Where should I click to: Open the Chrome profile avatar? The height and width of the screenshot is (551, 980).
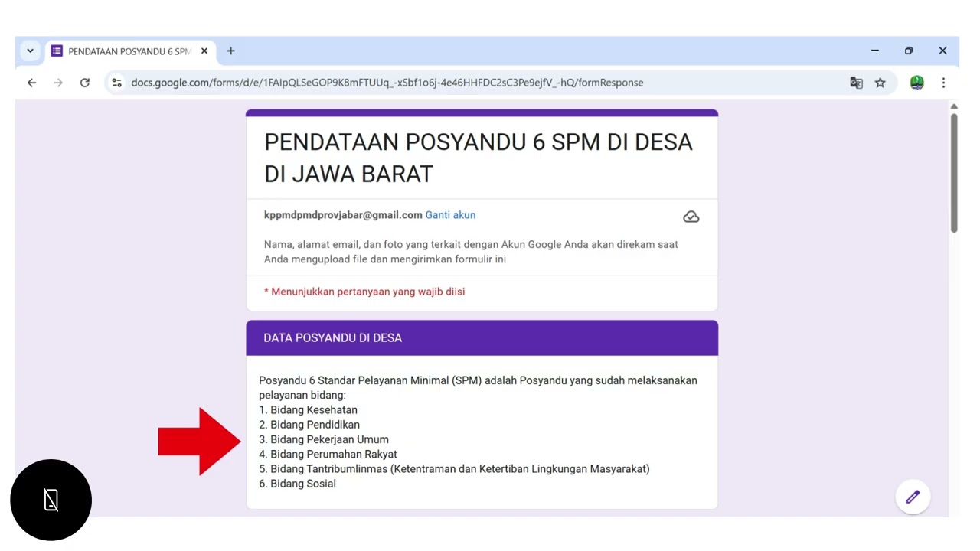tap(916, 83)
